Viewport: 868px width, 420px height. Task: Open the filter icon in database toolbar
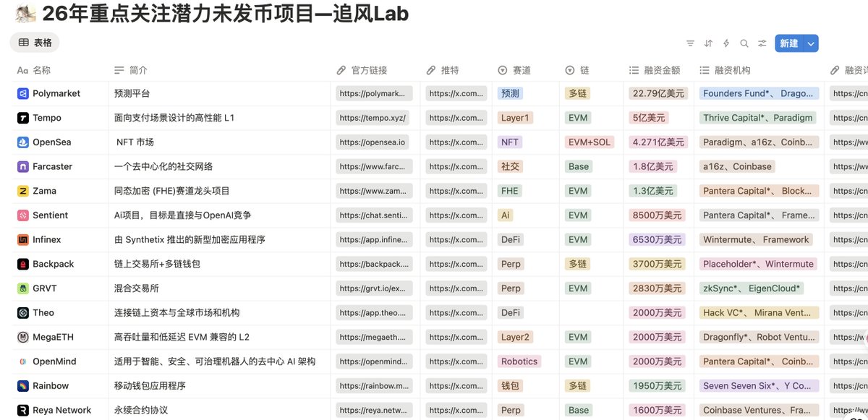[690, 43]
